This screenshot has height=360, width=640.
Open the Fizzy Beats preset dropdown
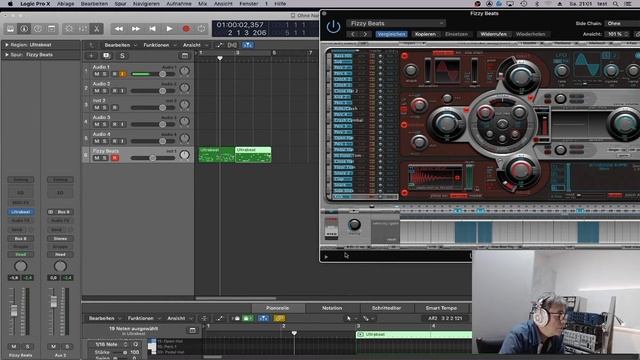(396, 23)
